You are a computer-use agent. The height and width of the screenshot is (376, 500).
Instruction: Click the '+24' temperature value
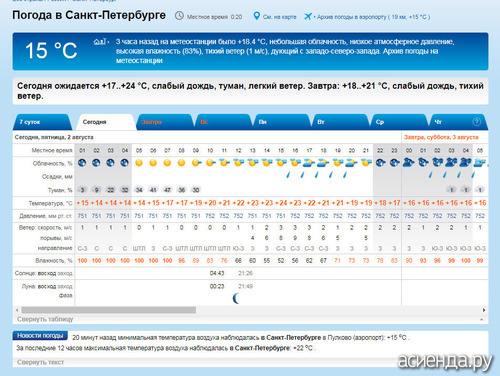pyautogui.click(x=281, y=203)
